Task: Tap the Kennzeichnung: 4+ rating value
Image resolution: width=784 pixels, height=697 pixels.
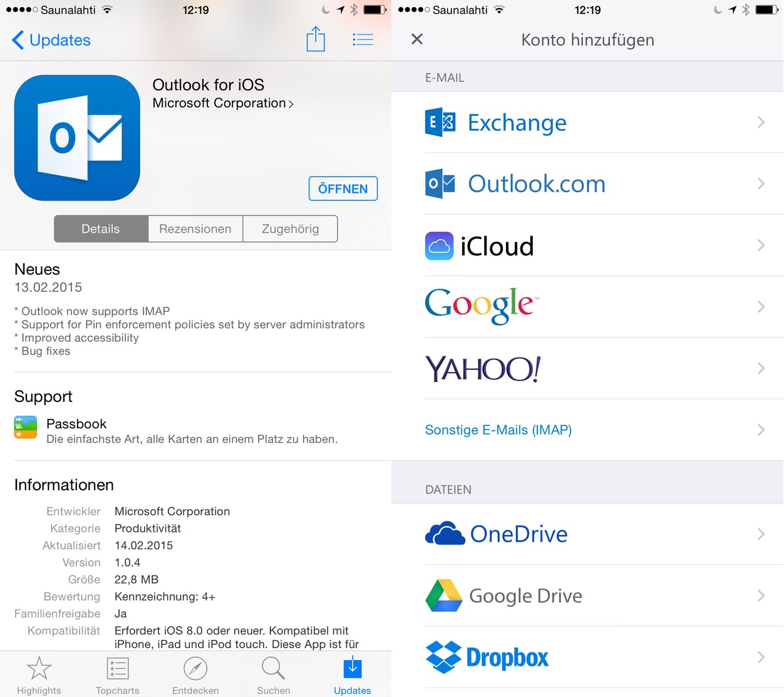Action: tap(165, 597)
